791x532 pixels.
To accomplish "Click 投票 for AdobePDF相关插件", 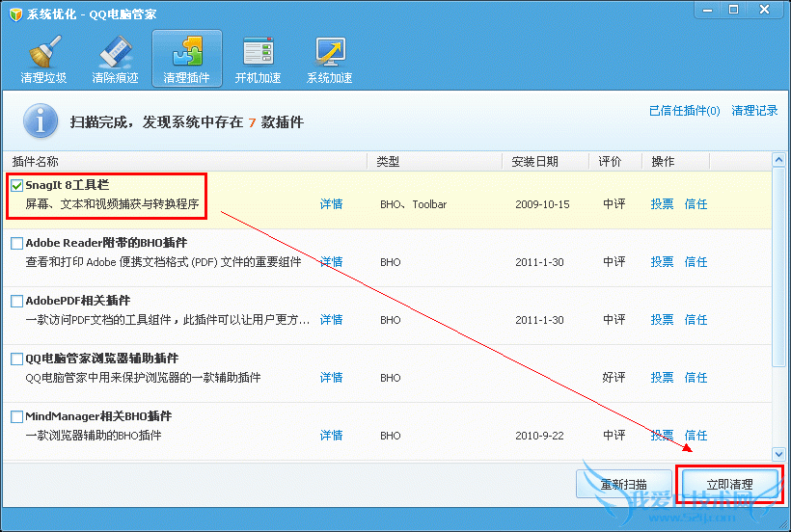I will [662, 320].
